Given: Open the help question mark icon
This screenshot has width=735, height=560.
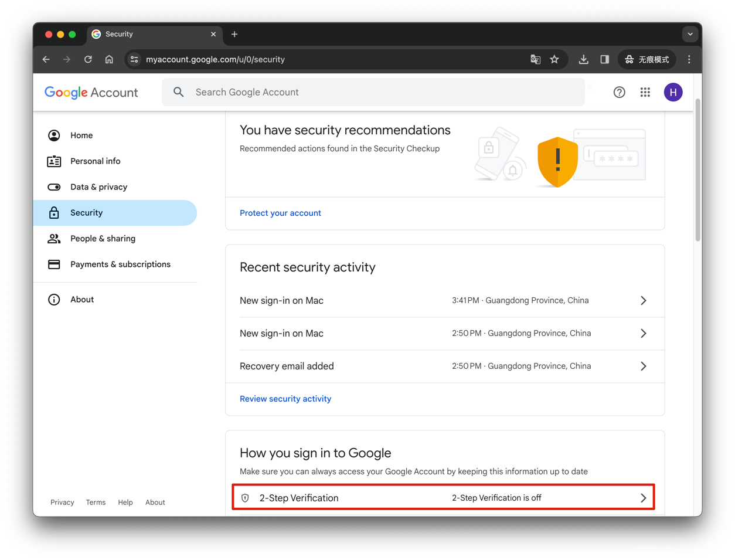Looking at the screenshot, I should click(x=619, y=92).
